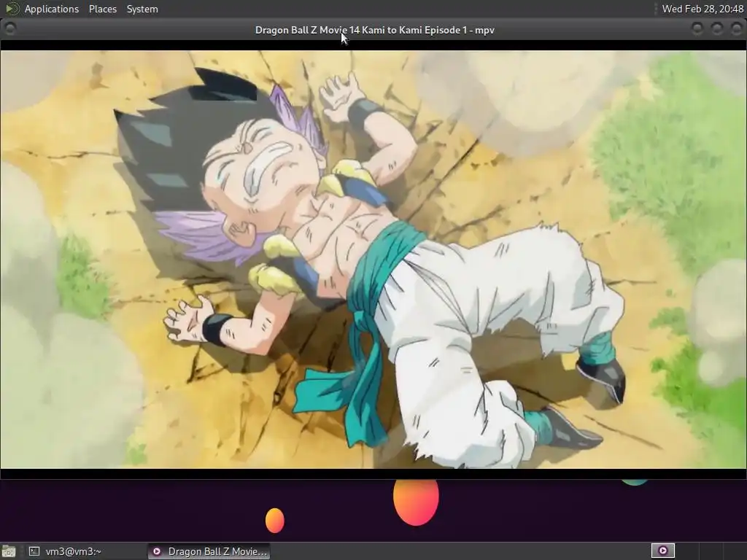
Task: Minimize the mpv window
Action: coord(697,29)
